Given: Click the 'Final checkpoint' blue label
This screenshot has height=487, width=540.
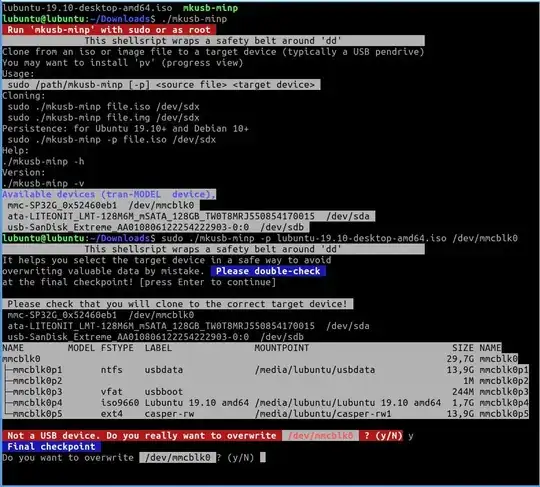Looking at the screenshot, I should (51, 447).
